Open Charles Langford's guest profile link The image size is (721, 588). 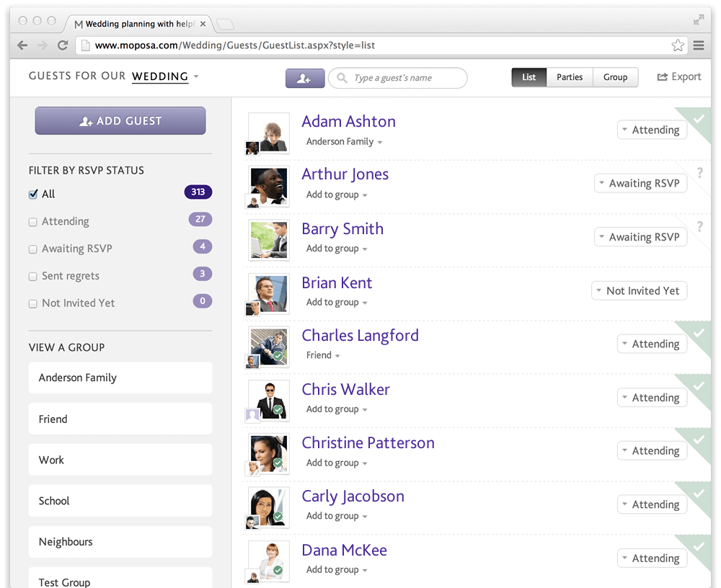tap(360, 336)
